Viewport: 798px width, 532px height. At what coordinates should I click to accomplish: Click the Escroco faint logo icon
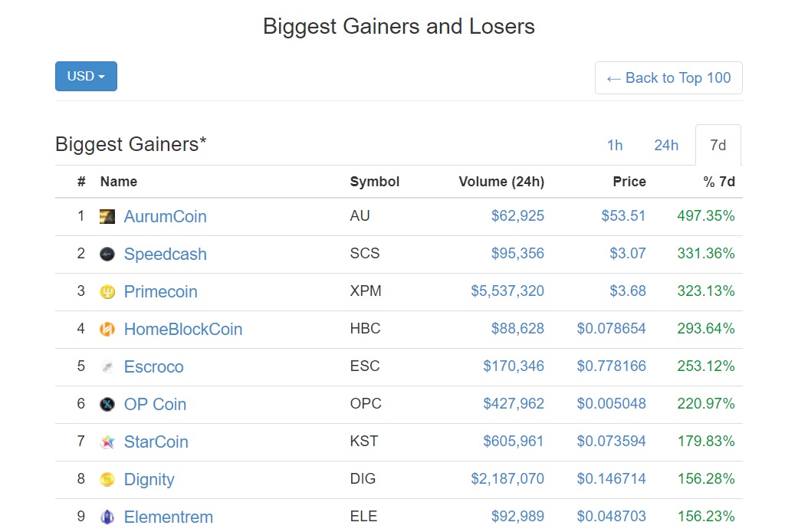pos(107,366)
